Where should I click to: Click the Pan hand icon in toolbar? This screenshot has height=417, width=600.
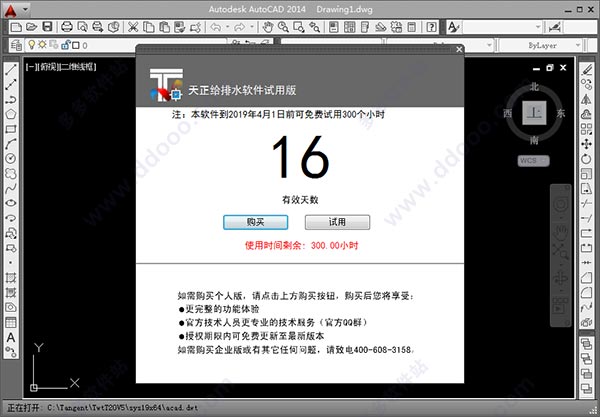click(x=268, y=27)
